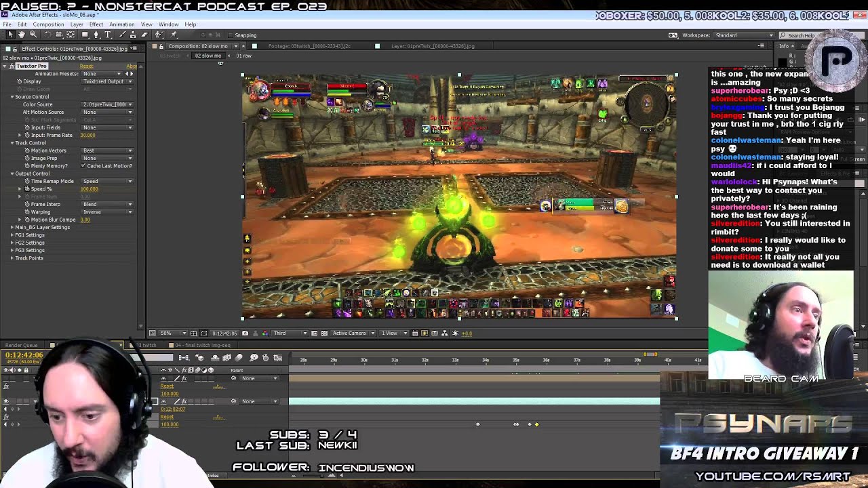Open the comp mini-flowchart icon in timeline

point(184,358)
